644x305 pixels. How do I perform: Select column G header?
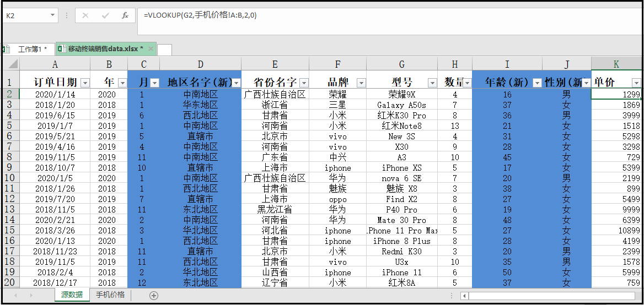(402, 64)
